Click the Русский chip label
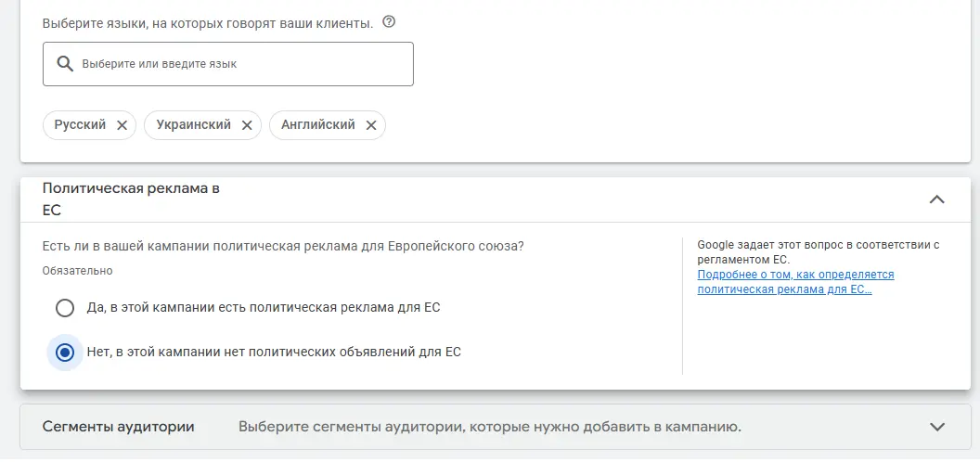 80,125
